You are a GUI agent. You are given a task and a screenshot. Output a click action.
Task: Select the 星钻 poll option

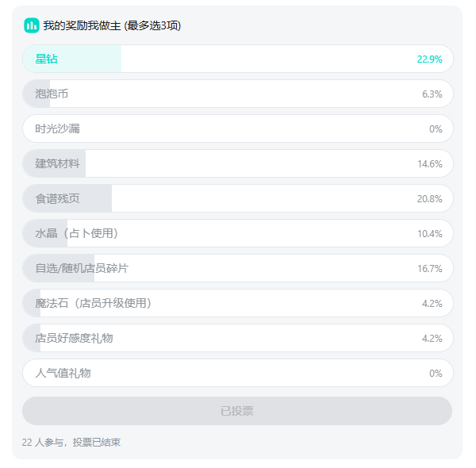[238, 59]
